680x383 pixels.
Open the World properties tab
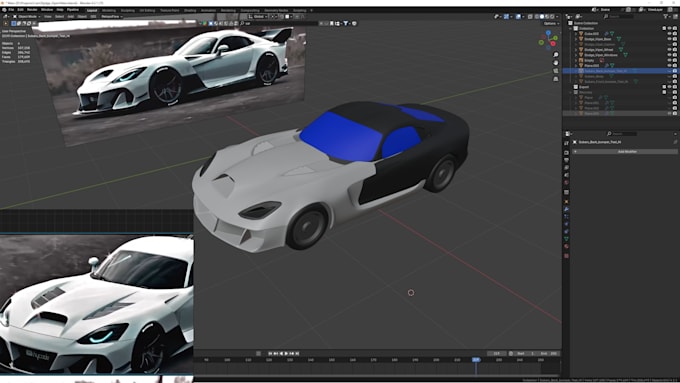pyautogui.click(x=566, y=182)
